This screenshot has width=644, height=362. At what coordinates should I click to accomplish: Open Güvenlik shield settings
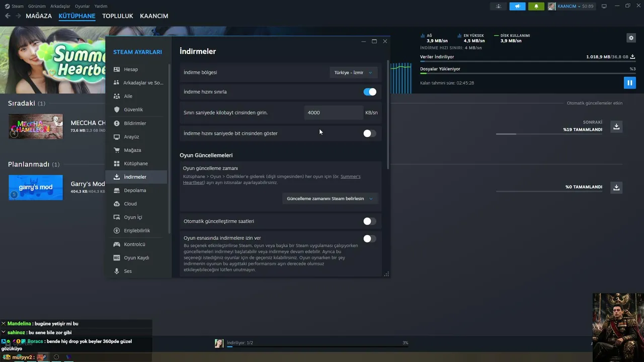[x=136, y=110]
